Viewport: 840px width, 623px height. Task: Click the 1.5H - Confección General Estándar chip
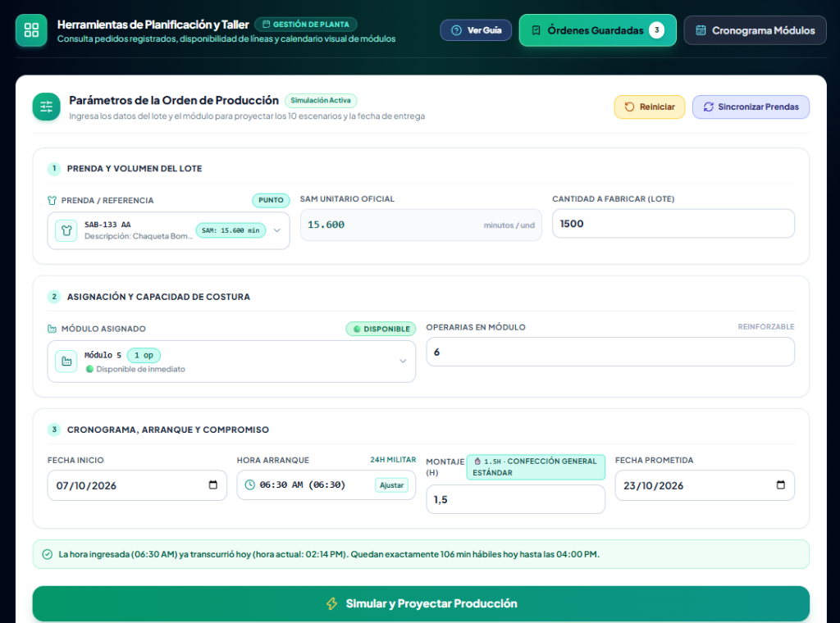click(536, 466)
